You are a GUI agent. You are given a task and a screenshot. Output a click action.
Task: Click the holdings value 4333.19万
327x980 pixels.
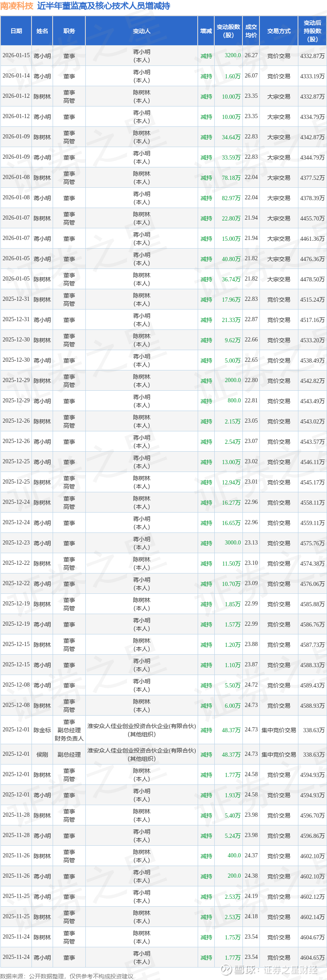click(x=312, y=76)
